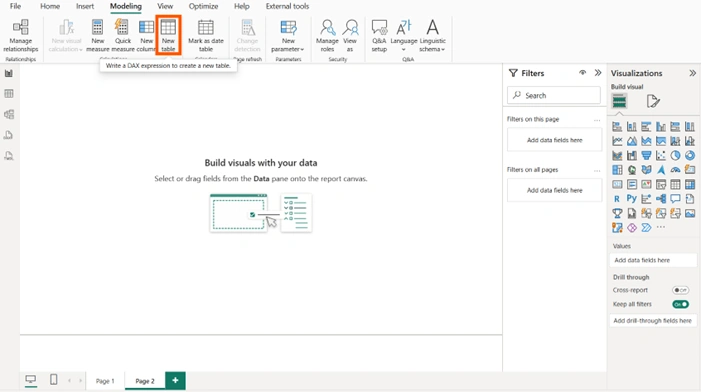
Task: Open New parameter dropdown
Action: click(288, 36)
